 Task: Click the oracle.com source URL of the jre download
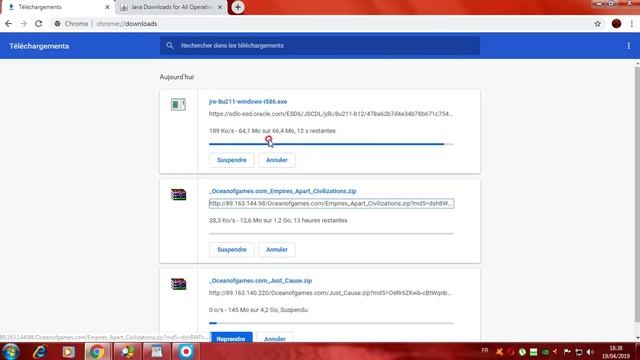pos(330,114)
